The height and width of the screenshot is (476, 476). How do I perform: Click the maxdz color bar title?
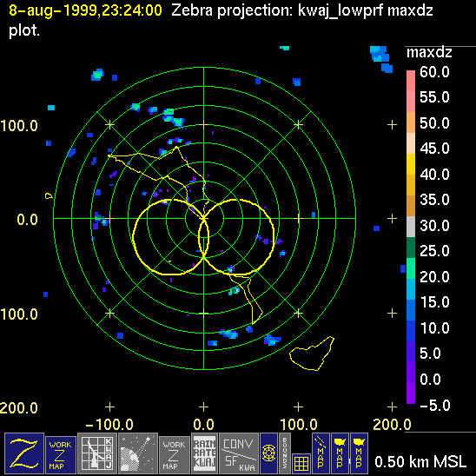429,53
